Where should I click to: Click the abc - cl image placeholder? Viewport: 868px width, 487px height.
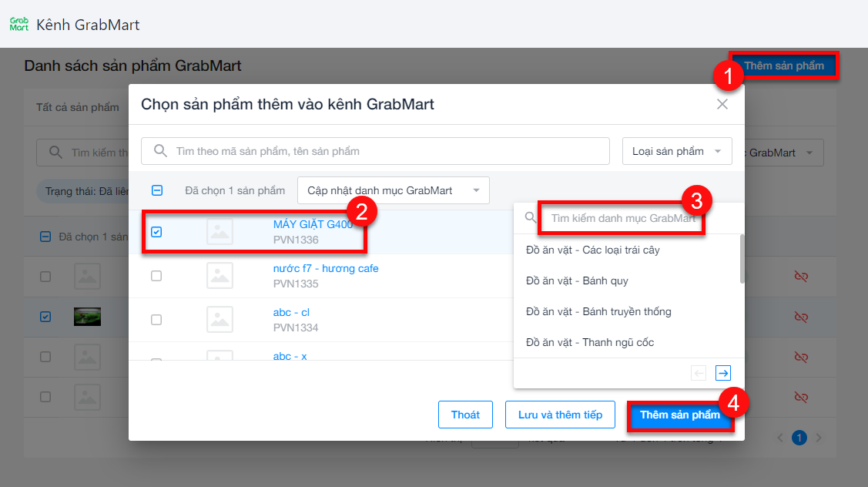tap(220, 320)
